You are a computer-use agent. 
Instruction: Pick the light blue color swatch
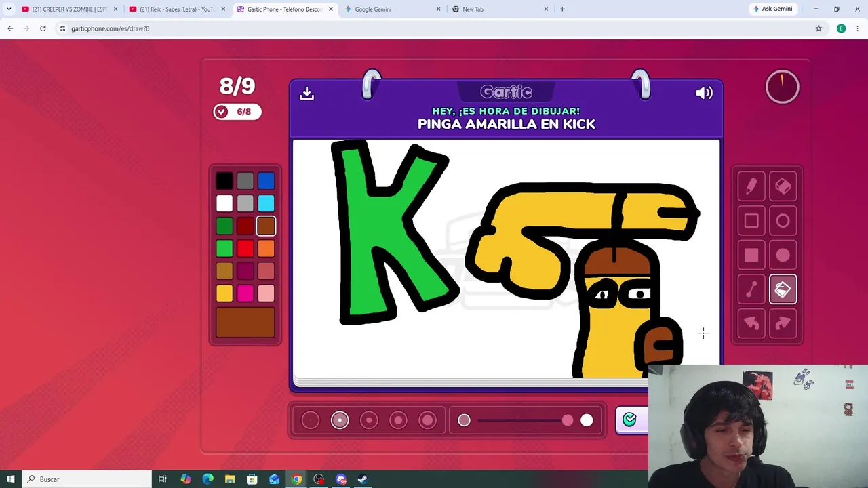266,203
